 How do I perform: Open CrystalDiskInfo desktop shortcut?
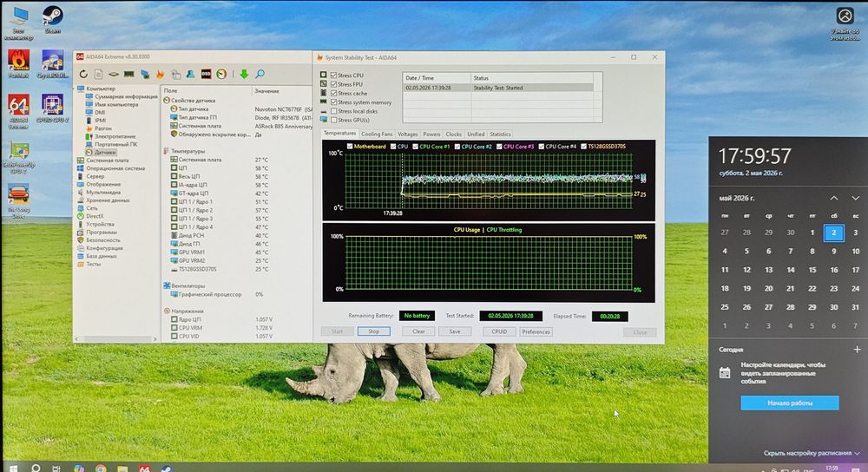coord(53,63)
